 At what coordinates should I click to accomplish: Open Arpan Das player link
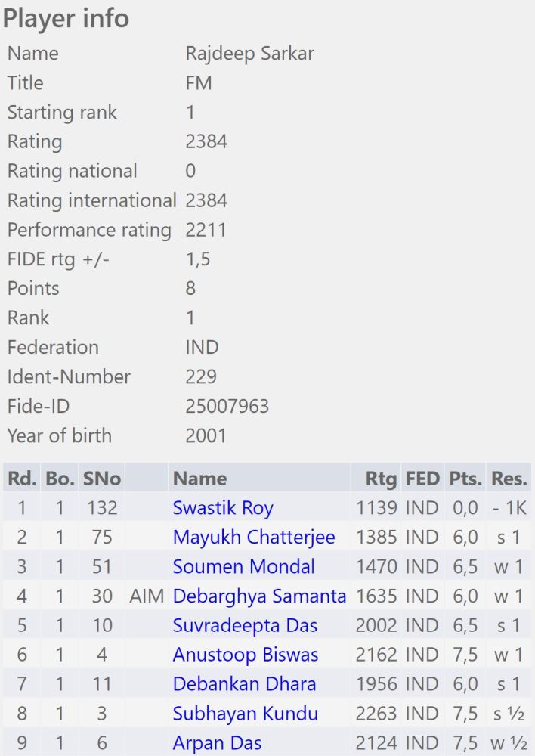217,743
